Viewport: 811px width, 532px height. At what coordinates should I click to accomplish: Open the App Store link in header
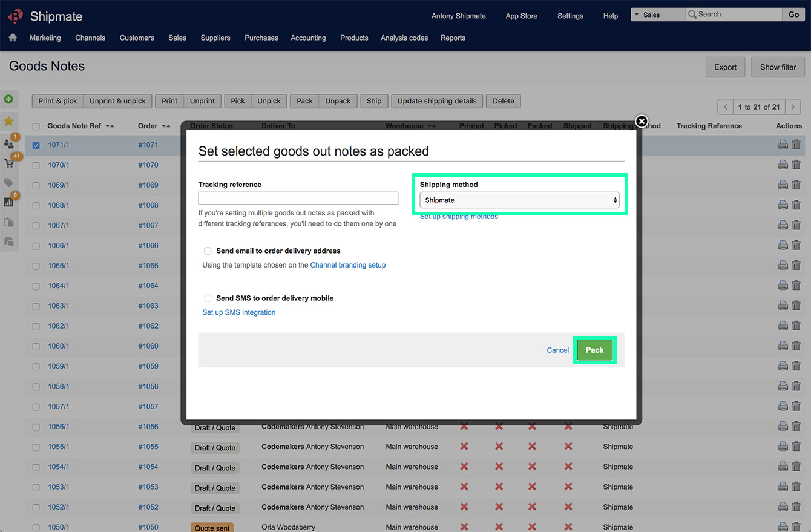[x=521, y=16]
